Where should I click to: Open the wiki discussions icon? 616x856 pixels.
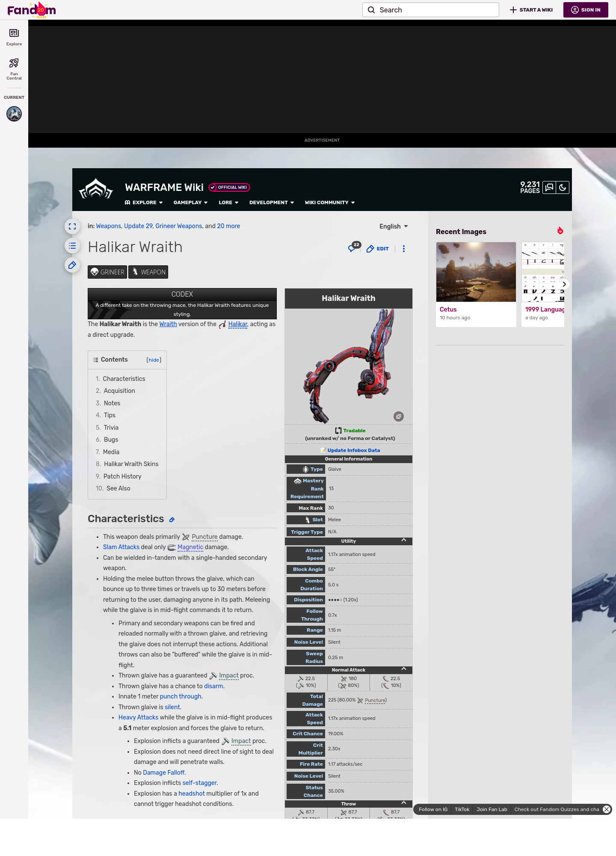point(549,187)
